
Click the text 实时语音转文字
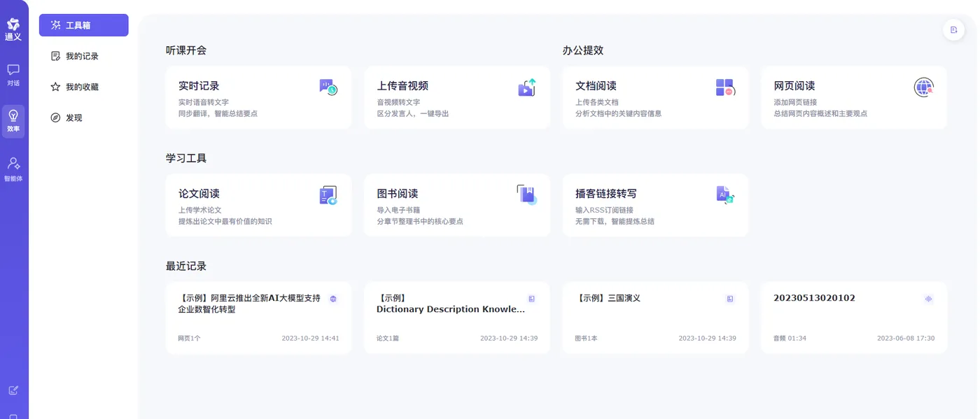204,102
